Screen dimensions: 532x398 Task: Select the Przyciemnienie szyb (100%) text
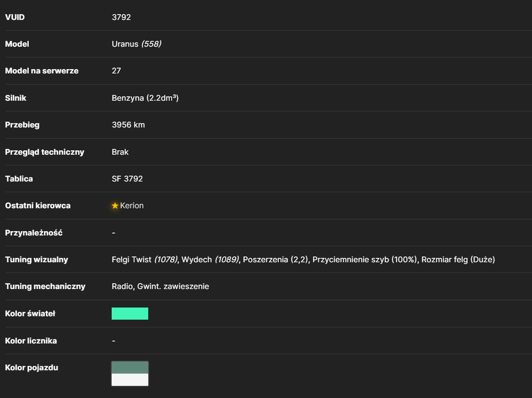tap(365, 260)
